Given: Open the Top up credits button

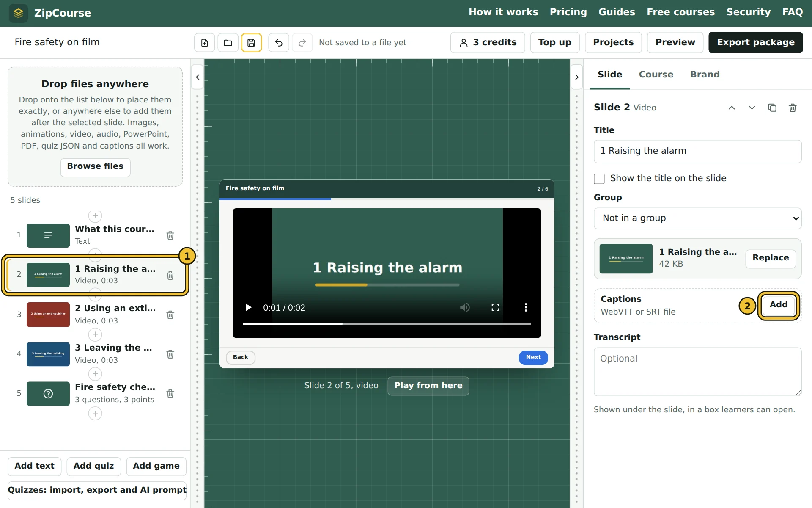Looking at the screenshot, I should tap(554, 42).
